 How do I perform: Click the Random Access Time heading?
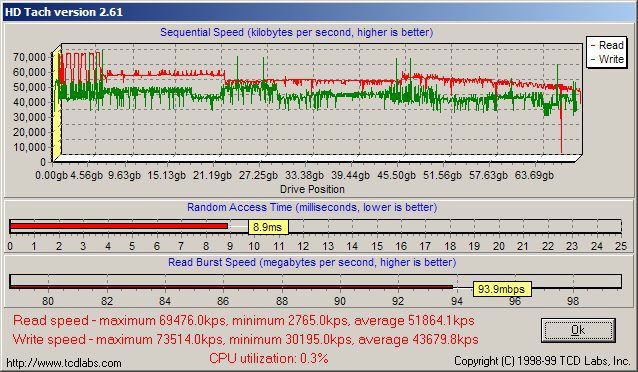[x=312, y=207]
